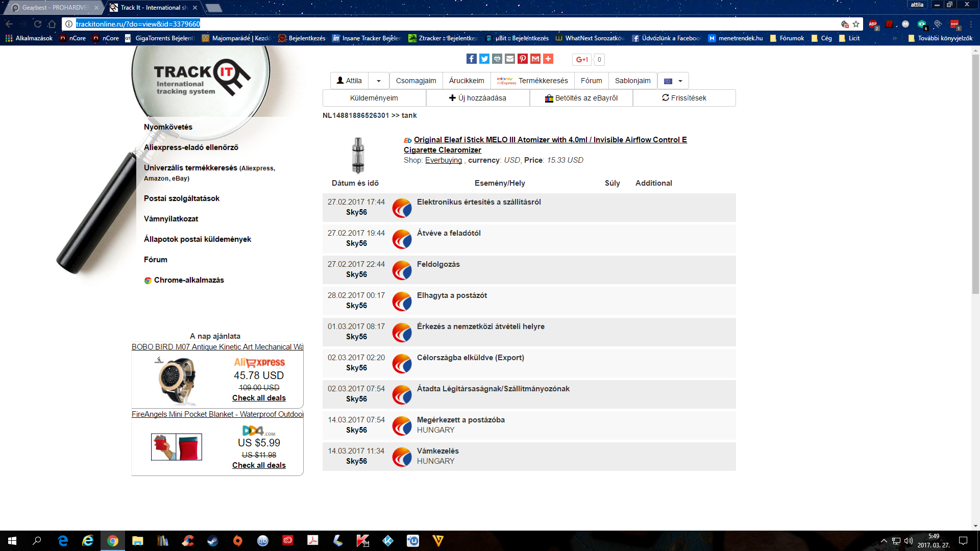Click the Twitter share icon
Viewport: 980px width, 551px height.
[x=484, y=59]
